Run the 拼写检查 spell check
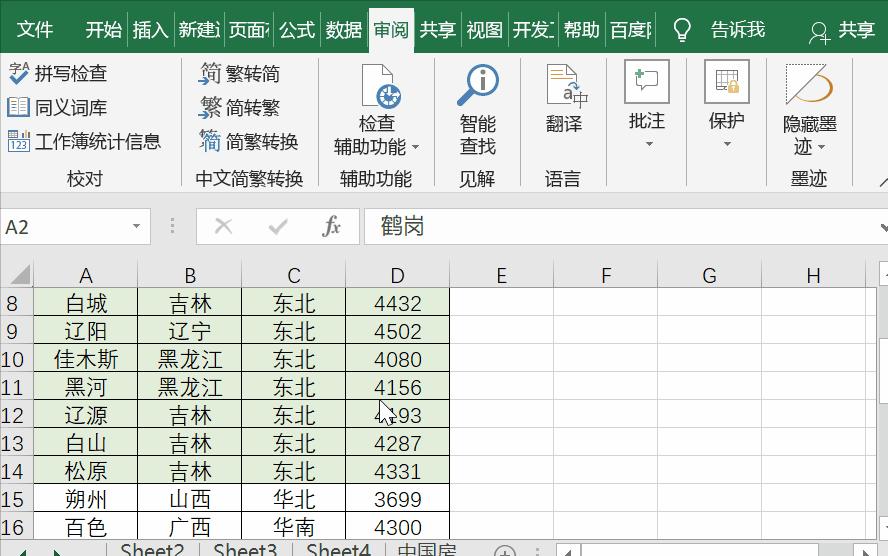The image size is (888, 556). tap(57, 73)
